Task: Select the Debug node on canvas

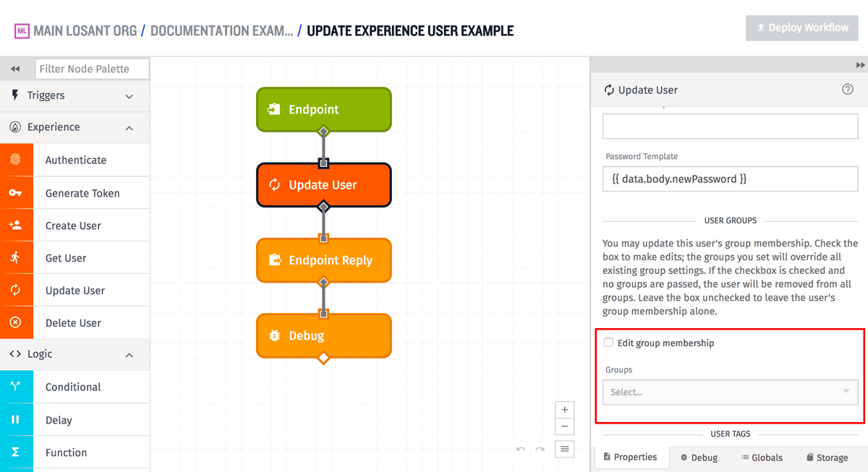Action: (x=324, y=335)
